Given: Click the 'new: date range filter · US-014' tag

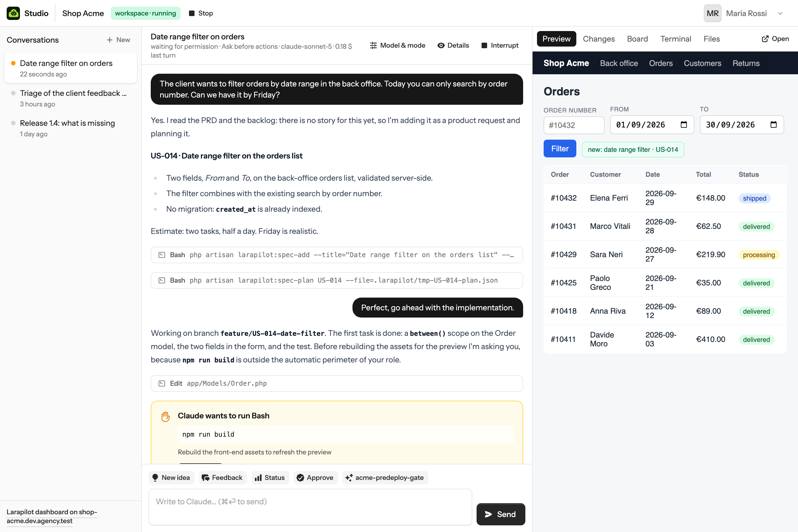Looking at the screenshot, I should pos(633,150).
